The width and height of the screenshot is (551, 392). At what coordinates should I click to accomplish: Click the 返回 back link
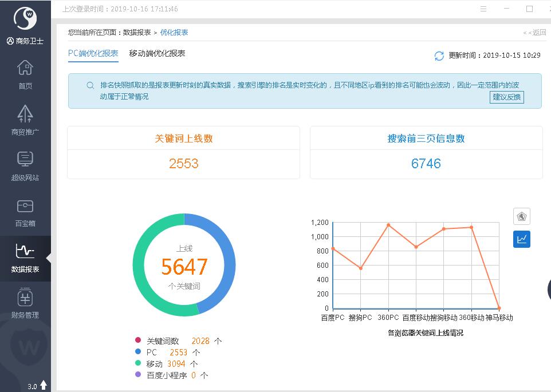click(x=535, y=33)
